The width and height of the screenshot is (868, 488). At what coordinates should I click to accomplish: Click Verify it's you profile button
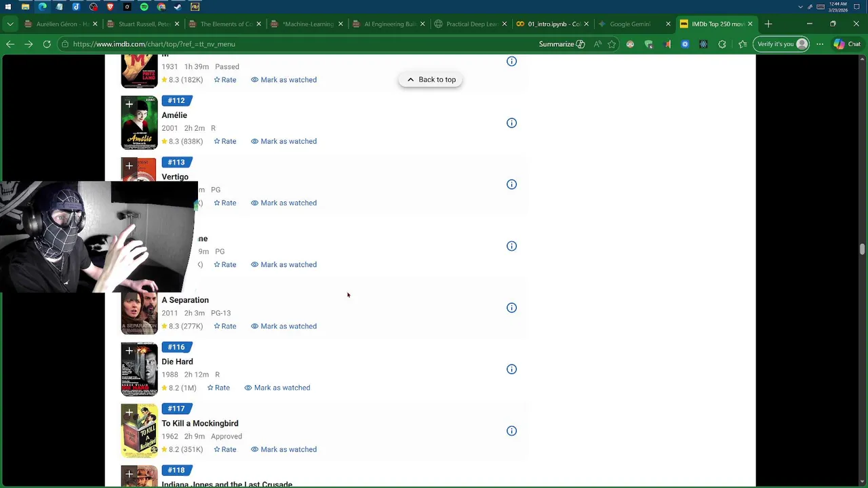click(782, 44)
